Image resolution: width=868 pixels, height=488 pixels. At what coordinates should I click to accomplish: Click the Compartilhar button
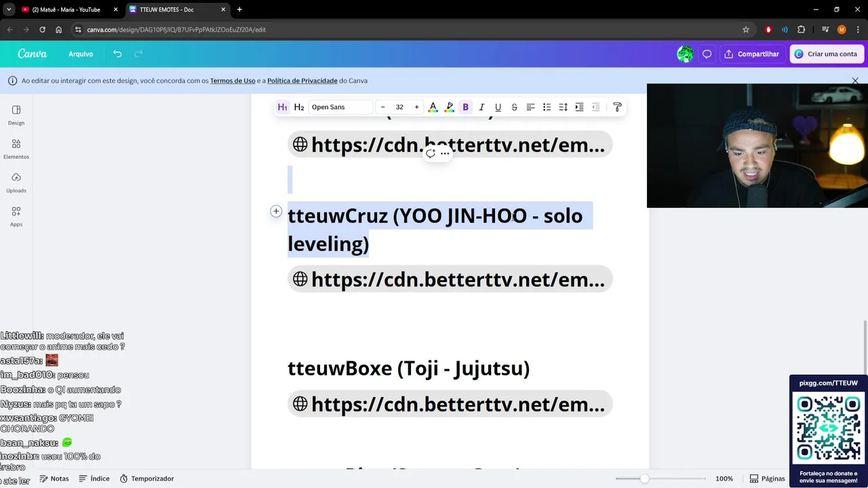coord(752,54)
